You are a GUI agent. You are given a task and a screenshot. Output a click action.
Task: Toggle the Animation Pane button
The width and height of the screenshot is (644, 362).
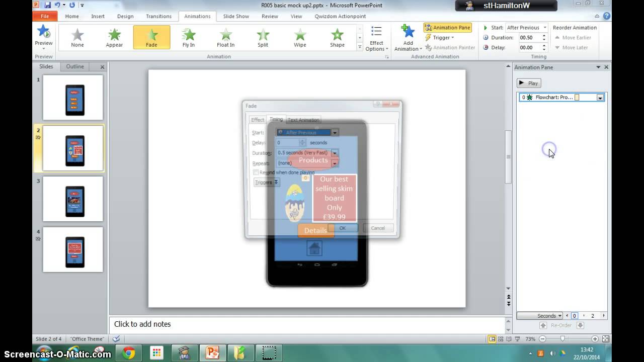[448, 28]
